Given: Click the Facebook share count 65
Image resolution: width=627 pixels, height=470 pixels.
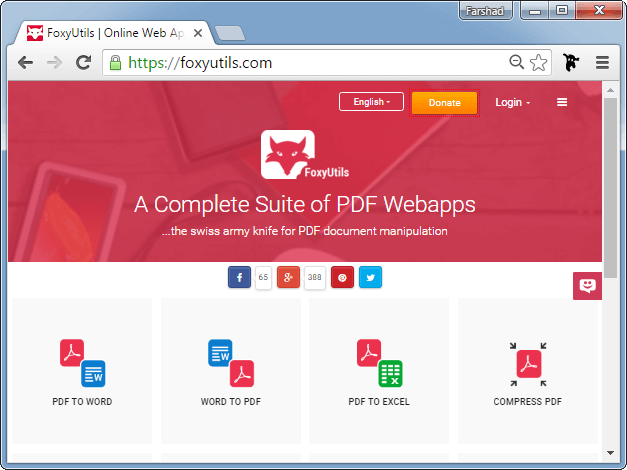Looking at the screenshot, I should (x=263, y=277).
